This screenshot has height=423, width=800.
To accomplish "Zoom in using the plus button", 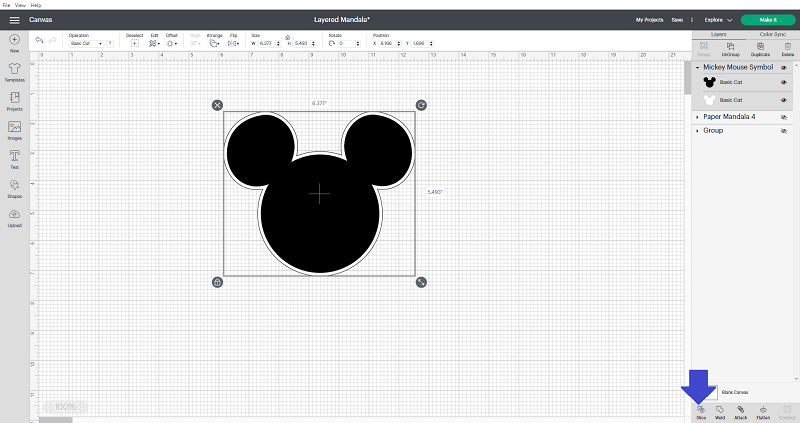I will tap(83, 407).
